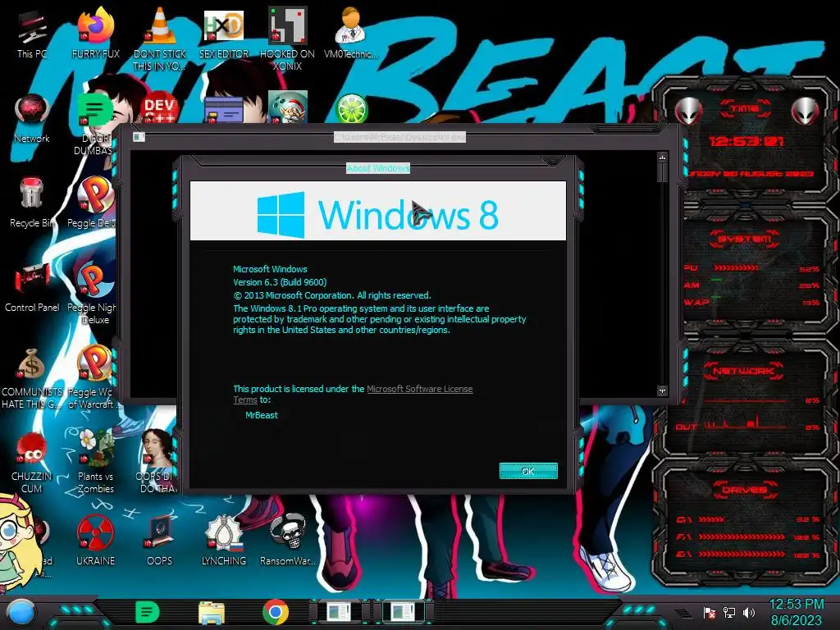Click the NETWORK widget header
The image size is (840, 630).
(x=743, y=371)
